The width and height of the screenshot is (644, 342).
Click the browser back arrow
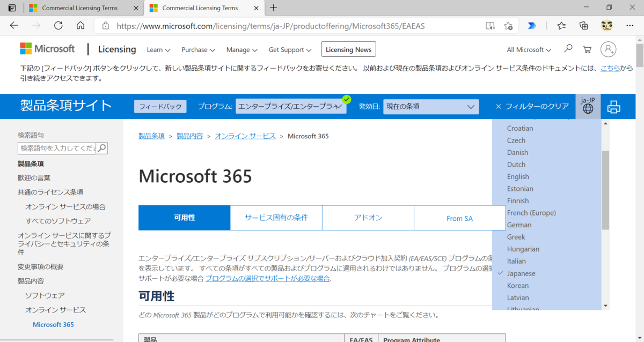click(14, 25)
